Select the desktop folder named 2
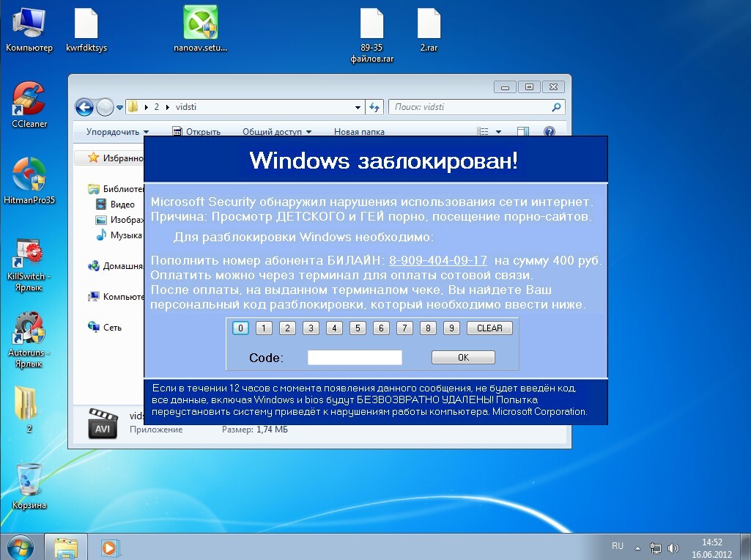The image size is (751, 560). click(x=27, y=408)
